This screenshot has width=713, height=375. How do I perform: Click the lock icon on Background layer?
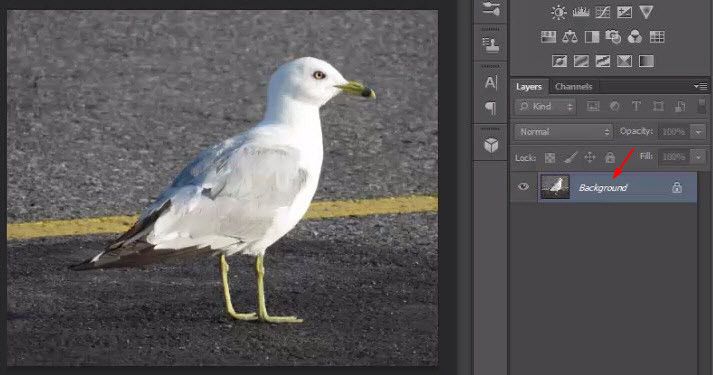pyautogui.click(x=677, y=187)
